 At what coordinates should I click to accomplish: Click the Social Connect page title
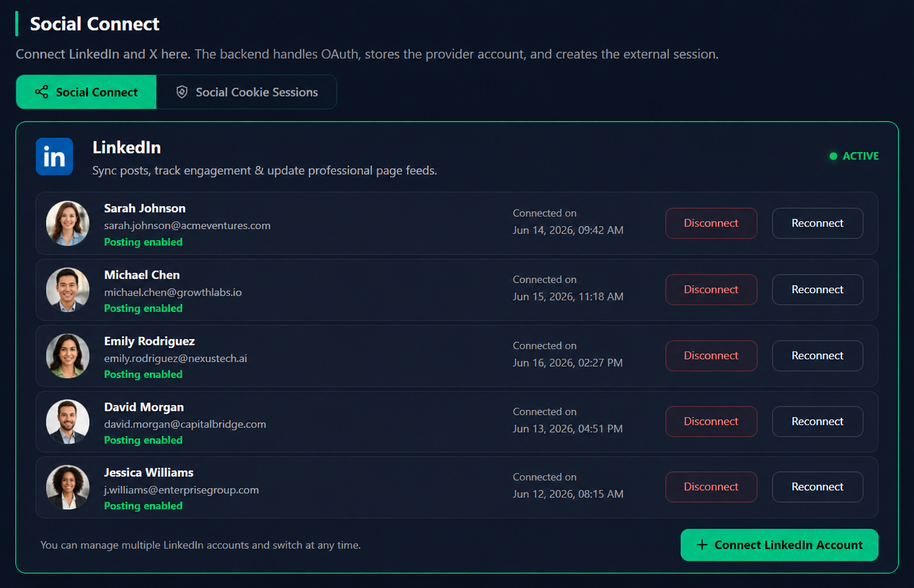coord(95,24)
